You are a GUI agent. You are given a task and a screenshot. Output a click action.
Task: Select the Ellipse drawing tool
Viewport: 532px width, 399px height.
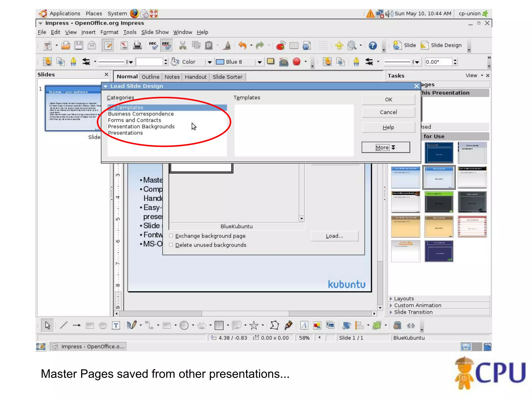(x=103, y=325)
